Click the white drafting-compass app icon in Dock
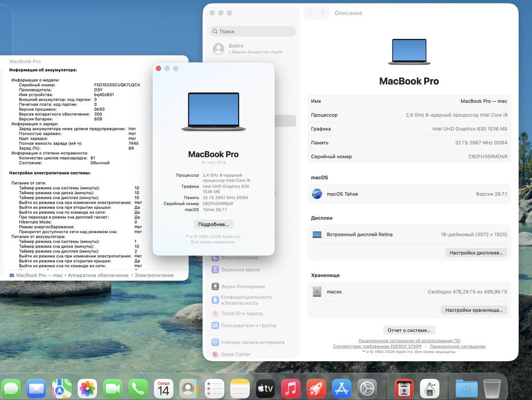 429,389
